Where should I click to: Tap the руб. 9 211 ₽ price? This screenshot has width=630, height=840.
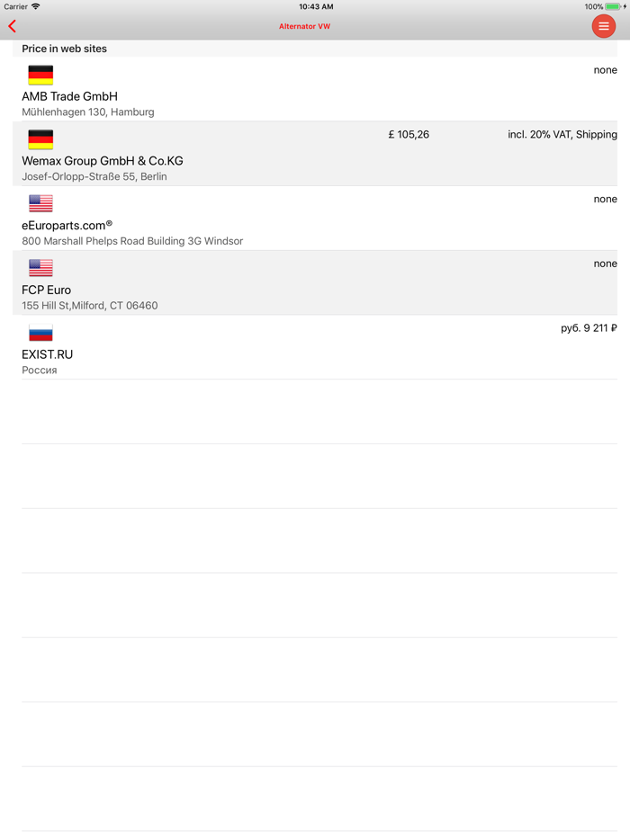point(589,328)
